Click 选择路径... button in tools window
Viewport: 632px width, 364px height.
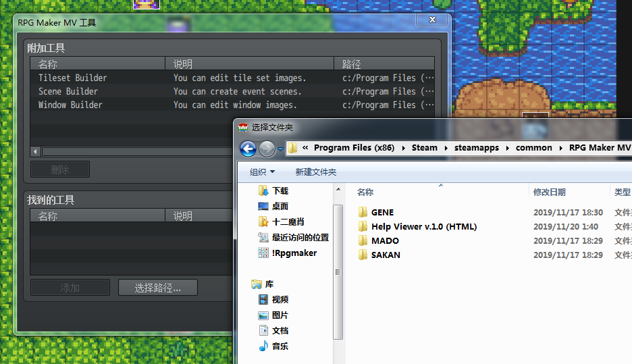pyautogui.click(x=157, y=288)
